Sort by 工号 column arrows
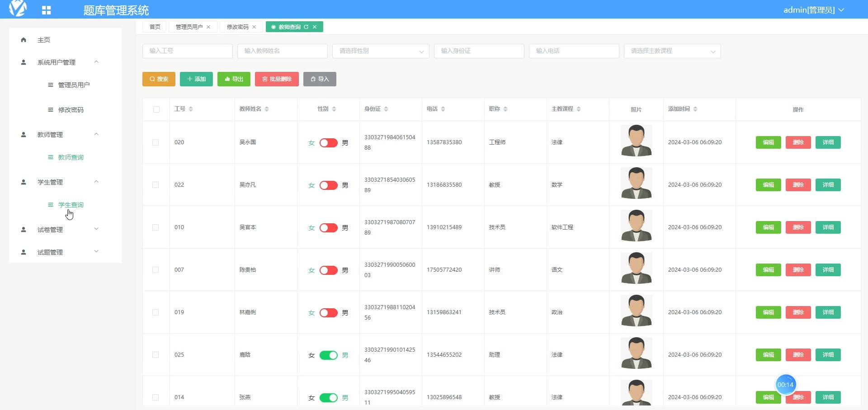The width and height of the screenshot is (868, 410). tap(191, 109)
